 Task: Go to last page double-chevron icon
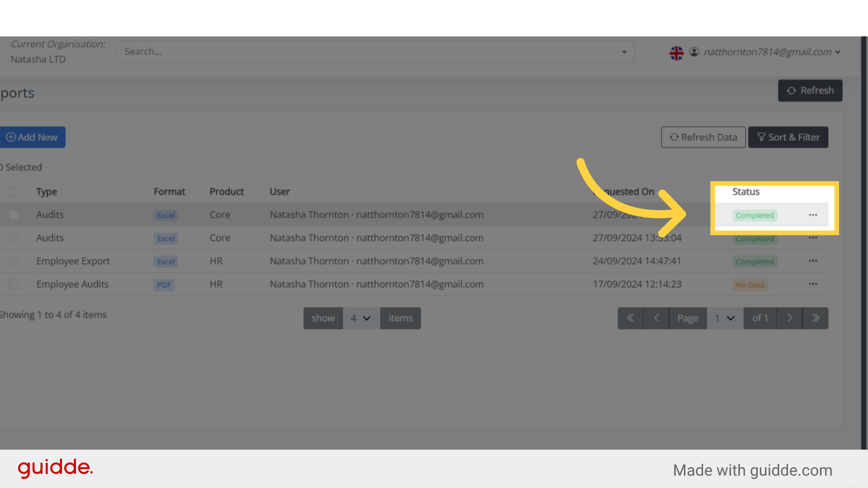pos(816,318)
